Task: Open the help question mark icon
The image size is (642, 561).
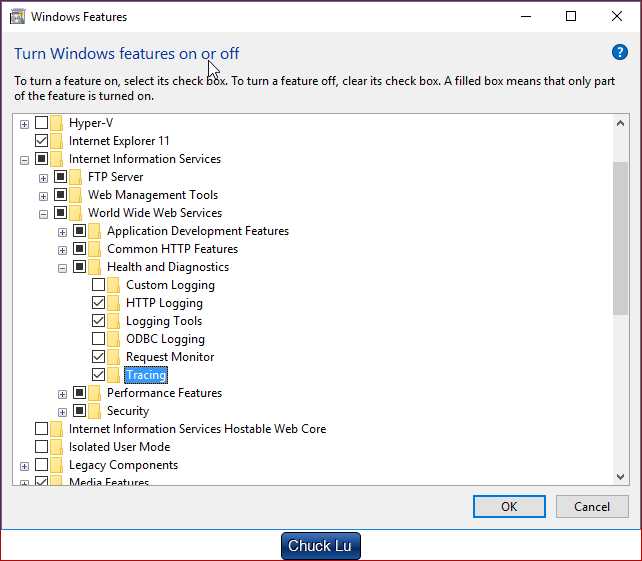Action: [x=619, y=52]
